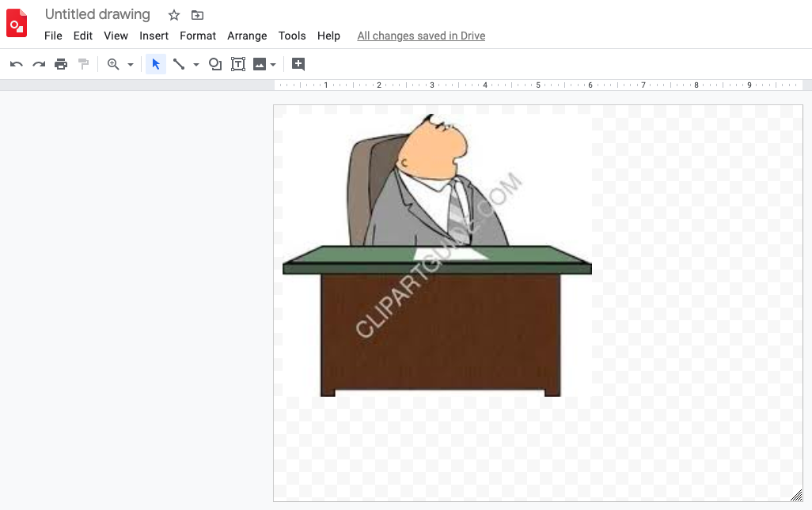This screenshot has width=812, height=510.
Task: Open the Zoom dropdown arrow
Action: point(131,65)
